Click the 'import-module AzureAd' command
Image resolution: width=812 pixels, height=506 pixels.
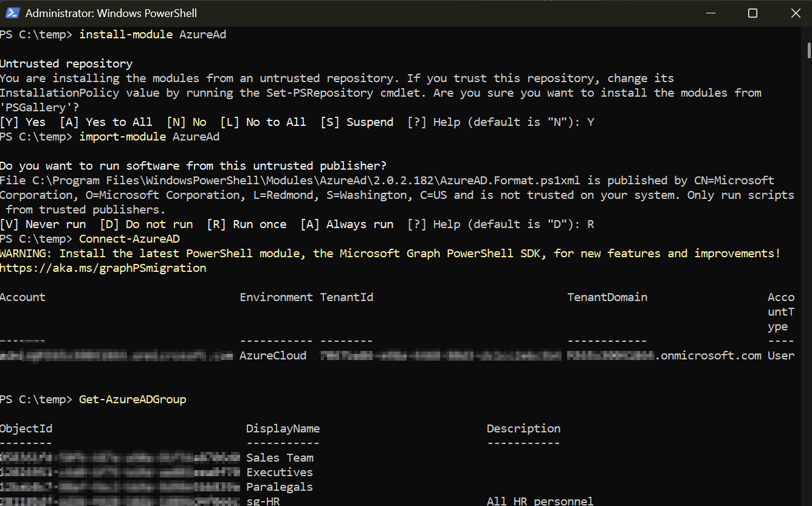pos(150,137)
